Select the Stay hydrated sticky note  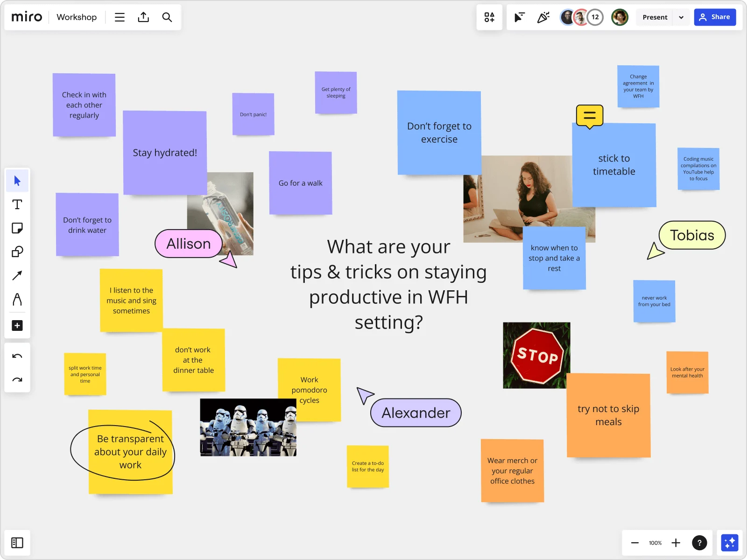[165, 153]
